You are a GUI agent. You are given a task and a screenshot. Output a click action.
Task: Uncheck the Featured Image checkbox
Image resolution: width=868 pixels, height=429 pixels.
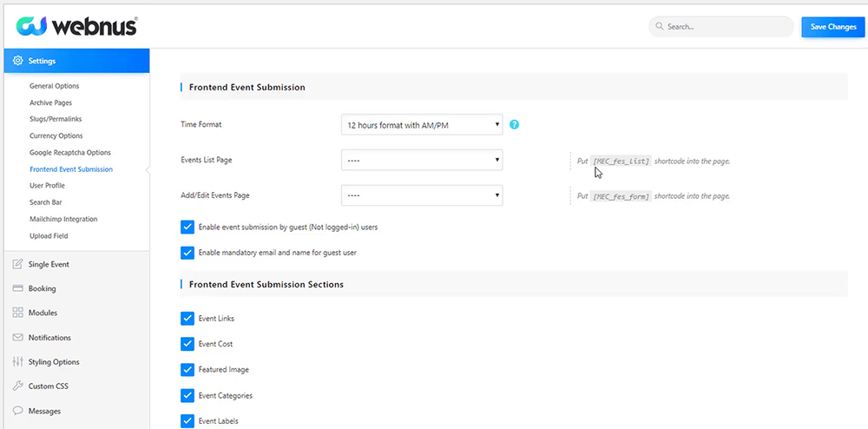click(187, 369)
